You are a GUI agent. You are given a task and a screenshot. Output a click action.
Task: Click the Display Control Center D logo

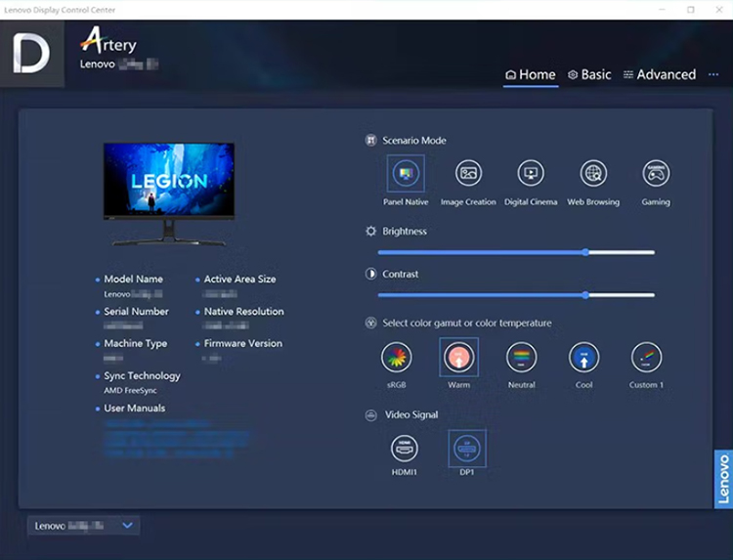click(x=32, y=54)
